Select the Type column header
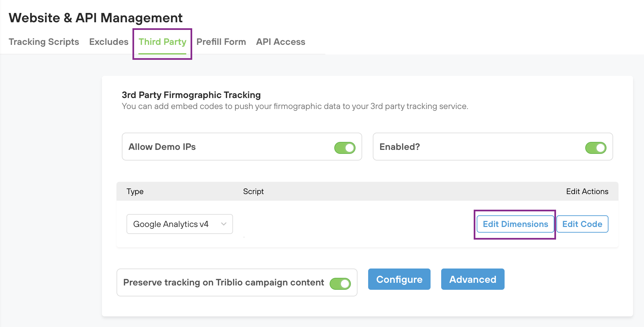 [x=135, y=191]
